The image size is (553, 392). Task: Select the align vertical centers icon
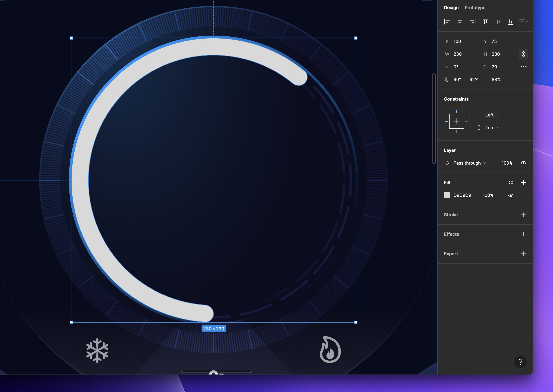pos(498,22)
